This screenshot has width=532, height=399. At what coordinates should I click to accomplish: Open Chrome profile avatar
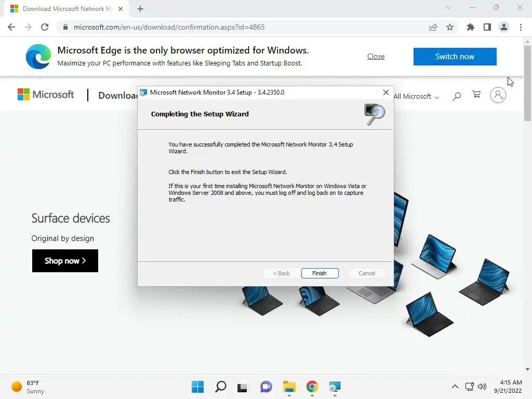point(504,27)
